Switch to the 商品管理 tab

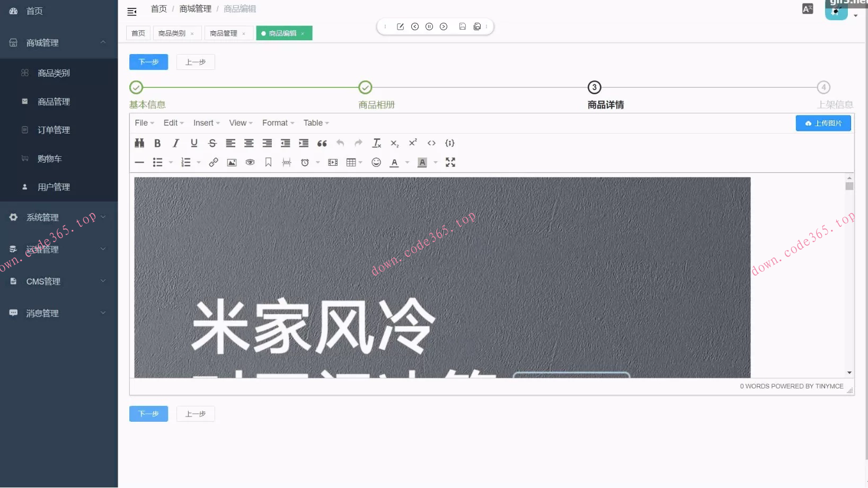pyautogui.click(x=225, y=32)
